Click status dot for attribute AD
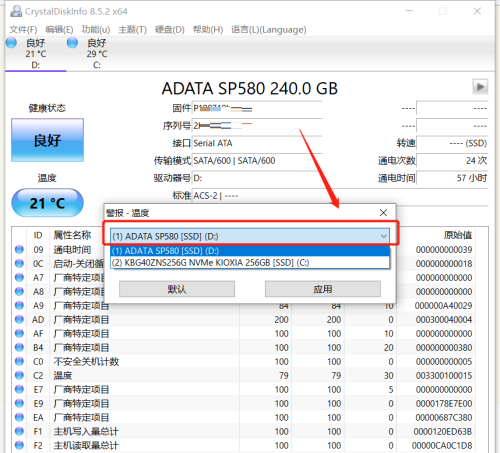Image resolution: width=500 pixels, height=453 pixels. pos(19,319)
